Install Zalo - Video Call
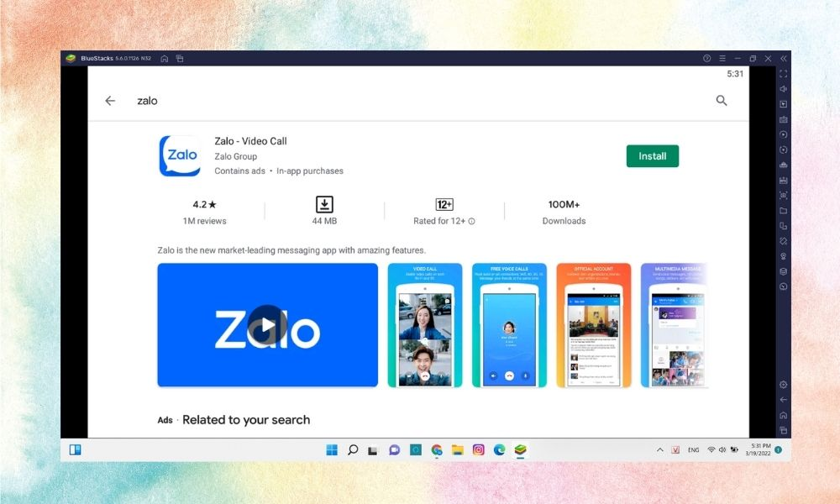This screenshot has height=504, width=840. tap(652, 156)
